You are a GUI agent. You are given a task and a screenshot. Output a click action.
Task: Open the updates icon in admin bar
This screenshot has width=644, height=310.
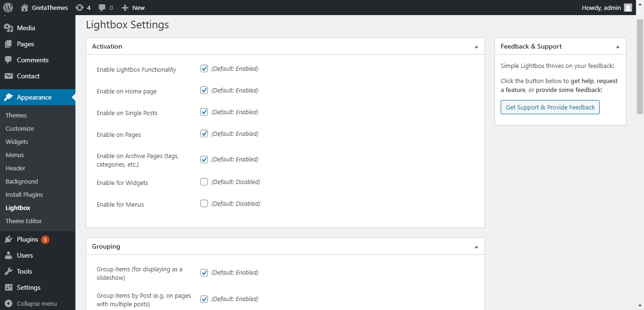(x=80, y=8)
